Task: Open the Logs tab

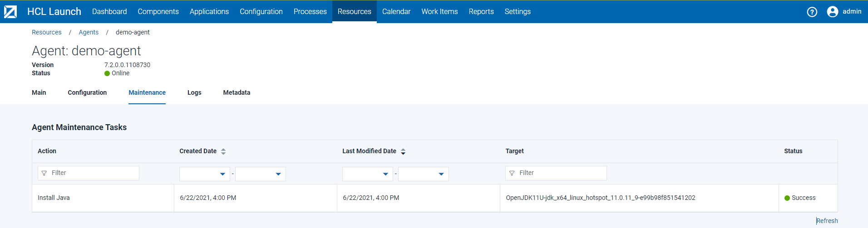Action: point(194,92)
